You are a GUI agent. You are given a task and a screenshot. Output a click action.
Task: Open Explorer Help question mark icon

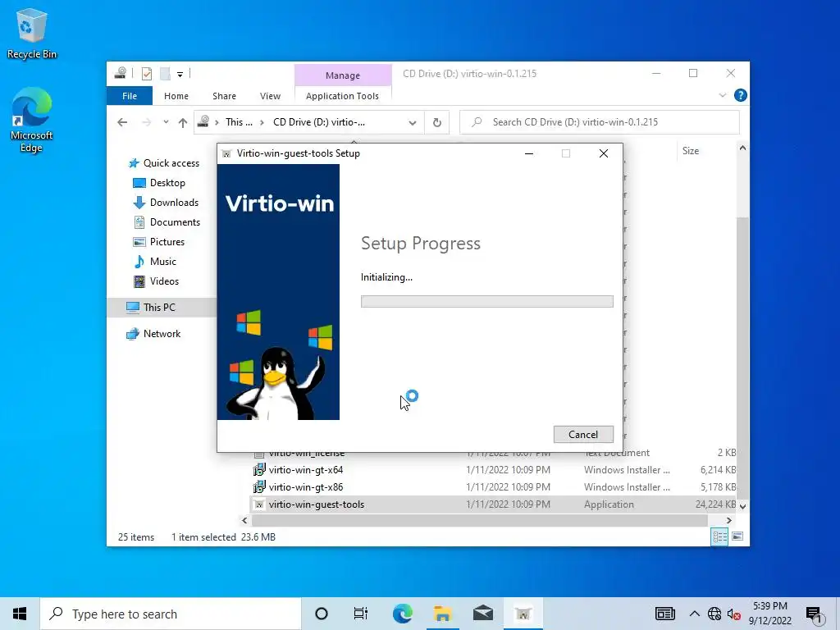coord(741,95)
